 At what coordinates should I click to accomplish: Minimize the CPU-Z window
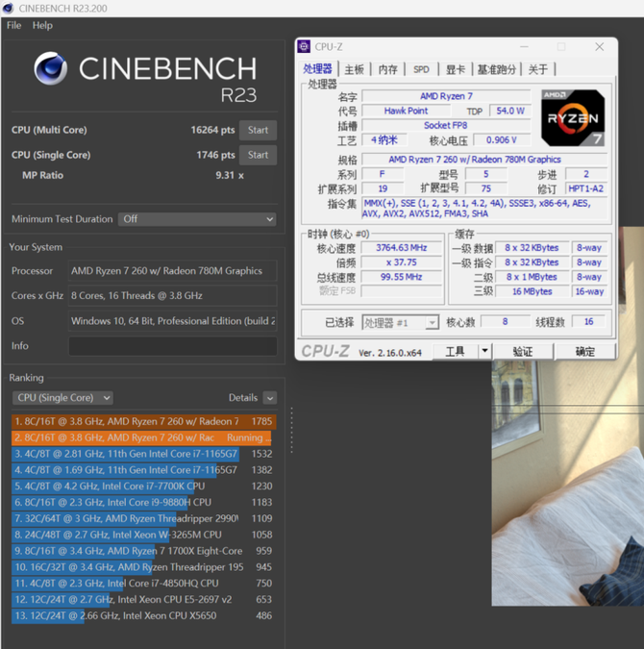coord(524,46)
